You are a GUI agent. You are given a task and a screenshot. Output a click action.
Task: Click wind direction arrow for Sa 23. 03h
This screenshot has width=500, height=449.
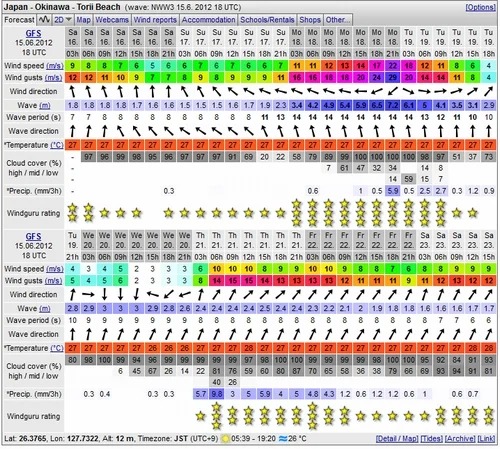(x=424, y=294)
